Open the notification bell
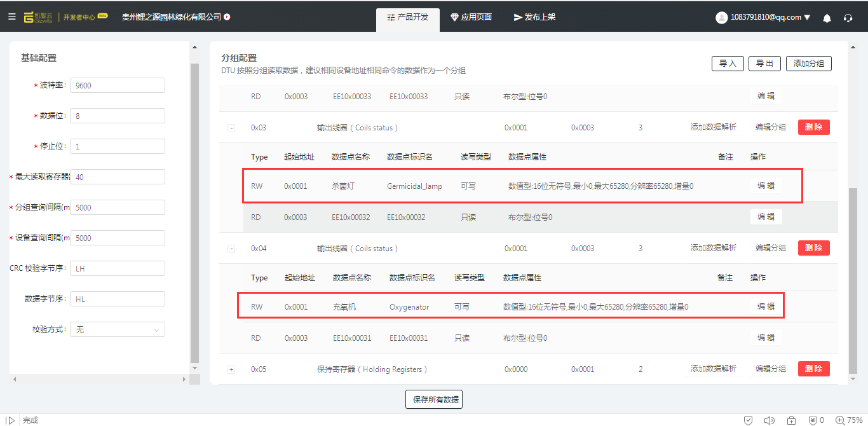Image resolution: width=868 pixels, height=426 pixels. pyautogui.click(x=827, y=18)
